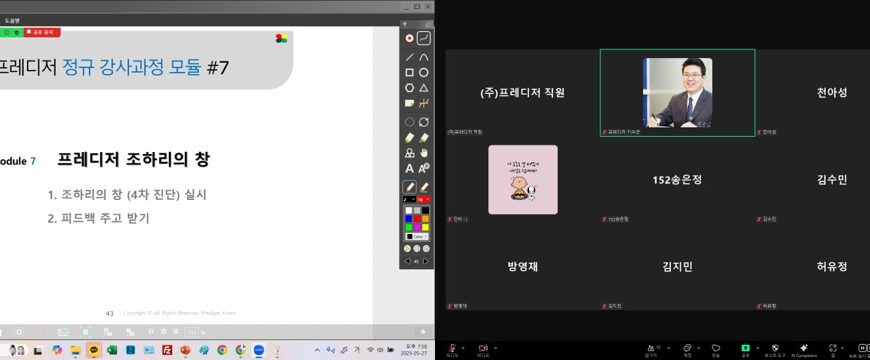This screenshot has width=870, height=360.
Task: Select 김지민 participant tile
Action: [677, 266]
